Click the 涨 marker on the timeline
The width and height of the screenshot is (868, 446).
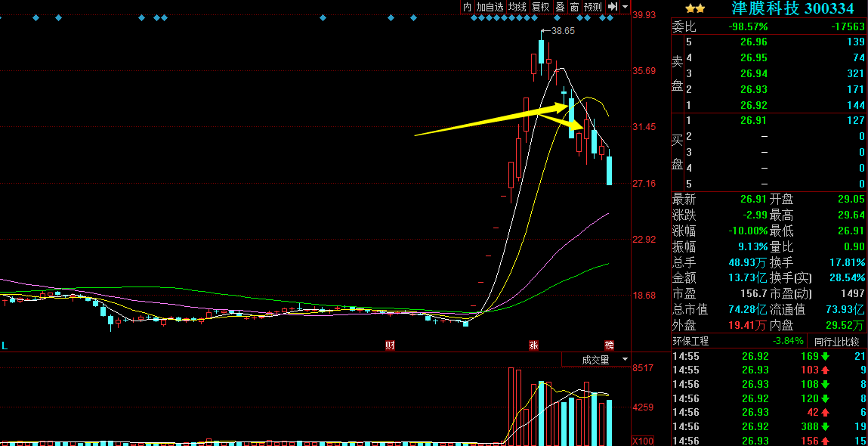click(533, 345)
